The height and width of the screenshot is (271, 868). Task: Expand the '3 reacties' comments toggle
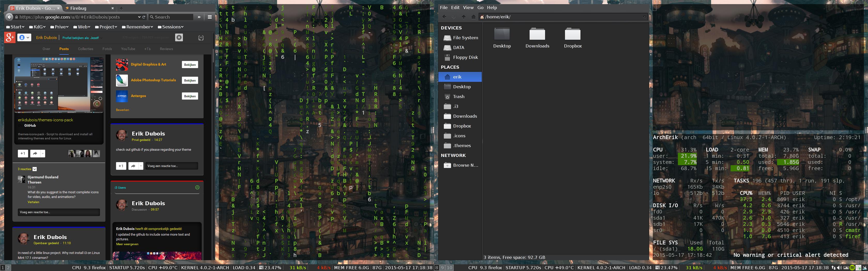point(35,169)
